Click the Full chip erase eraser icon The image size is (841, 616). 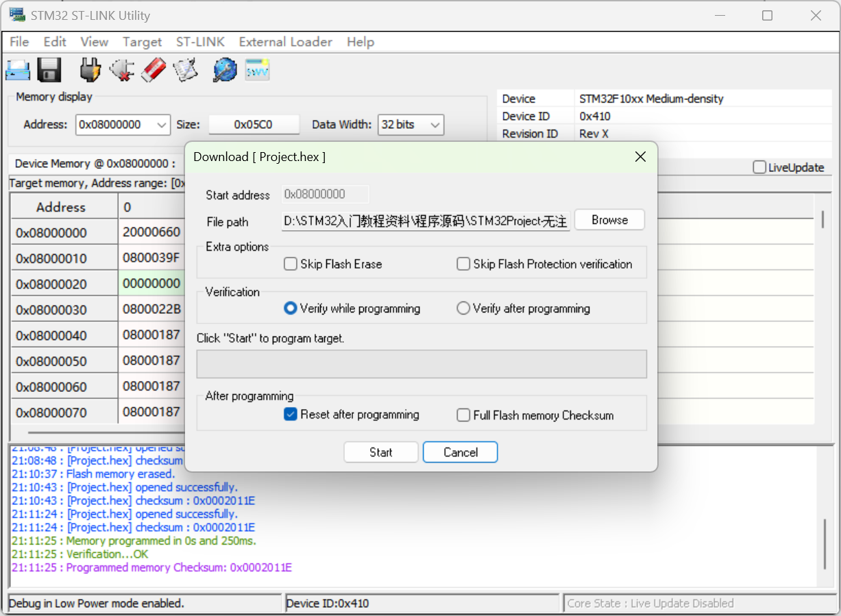tap(154, 70)
